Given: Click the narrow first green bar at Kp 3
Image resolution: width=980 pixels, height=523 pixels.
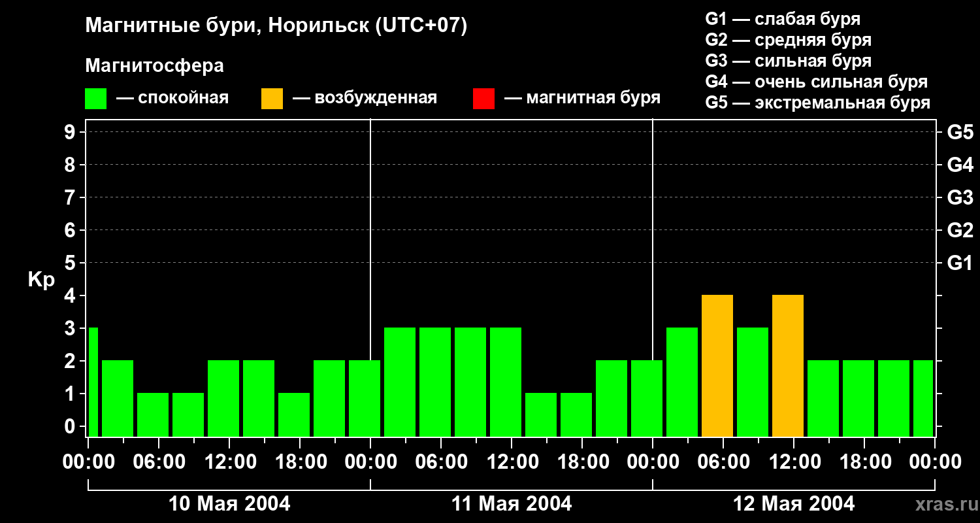Looking at the screenshot, I should (93, 382).
